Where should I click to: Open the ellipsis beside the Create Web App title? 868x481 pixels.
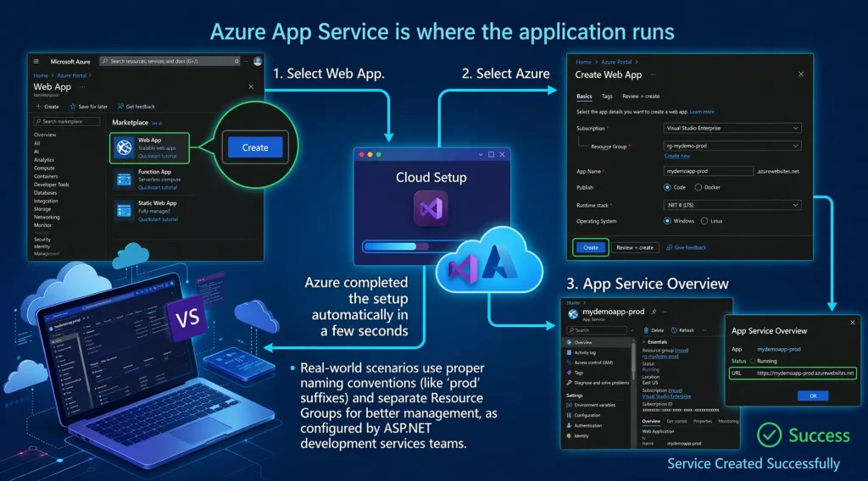654,75
